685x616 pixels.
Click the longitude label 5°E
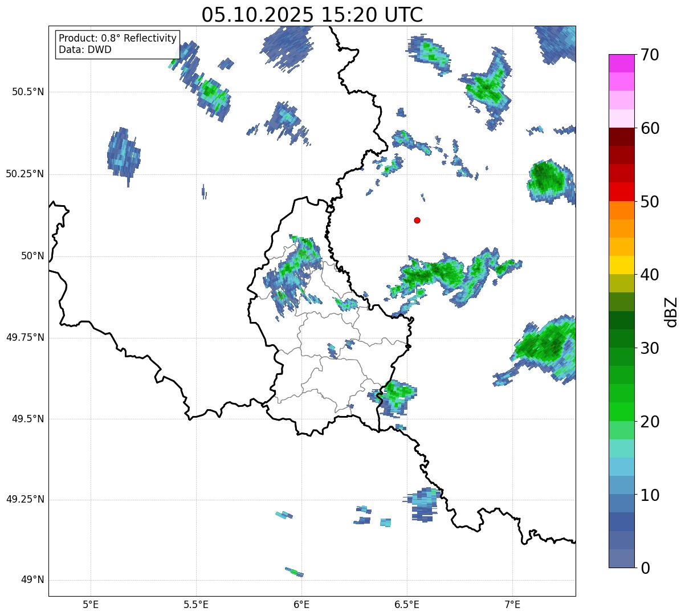point(91,604)
